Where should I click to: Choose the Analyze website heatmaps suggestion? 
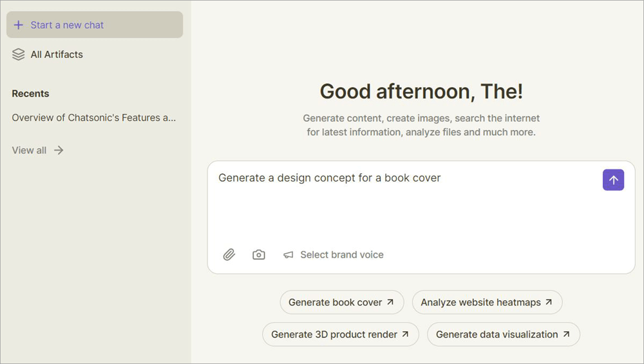pyautogui.click(x=480, y=302)
